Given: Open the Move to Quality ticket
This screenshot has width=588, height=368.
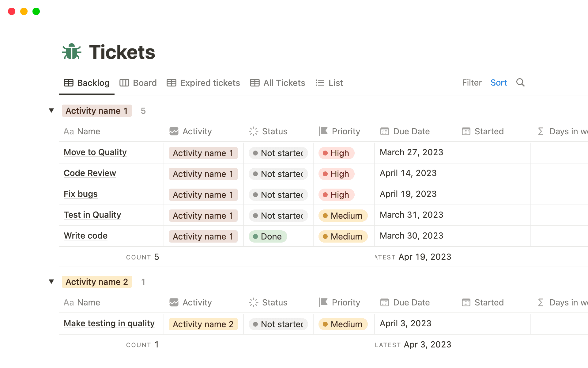Looking at the screenshot, I should pyautogui.click(x=95, y=152).
